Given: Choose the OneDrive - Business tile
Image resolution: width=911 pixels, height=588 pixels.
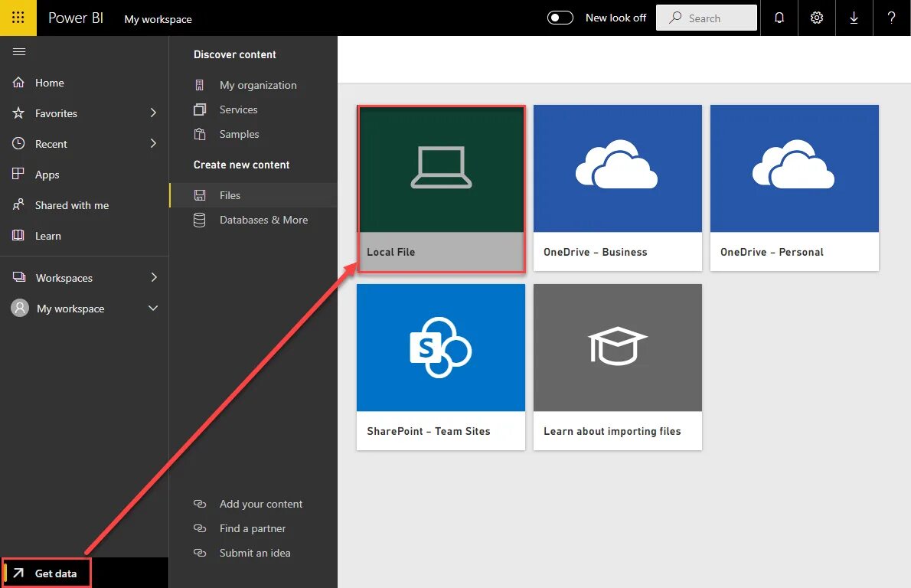Looking at the screenshot, I should [x=618, y=188].
